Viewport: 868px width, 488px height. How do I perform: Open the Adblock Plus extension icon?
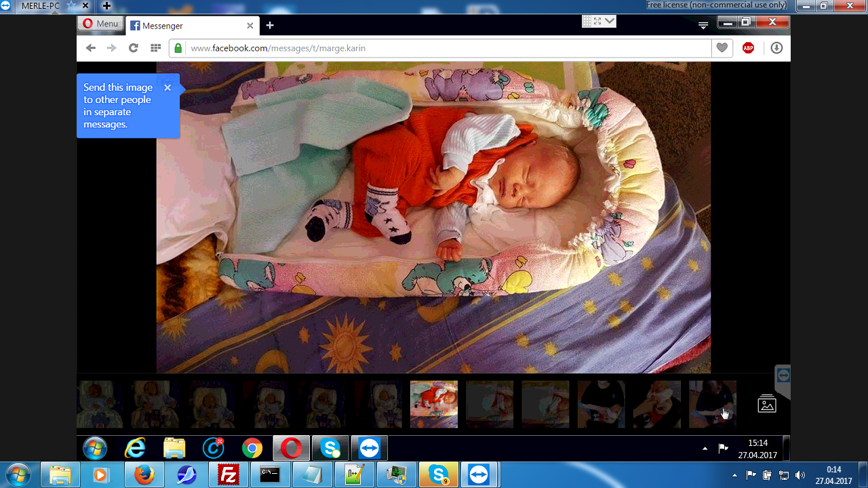[748, 48]
